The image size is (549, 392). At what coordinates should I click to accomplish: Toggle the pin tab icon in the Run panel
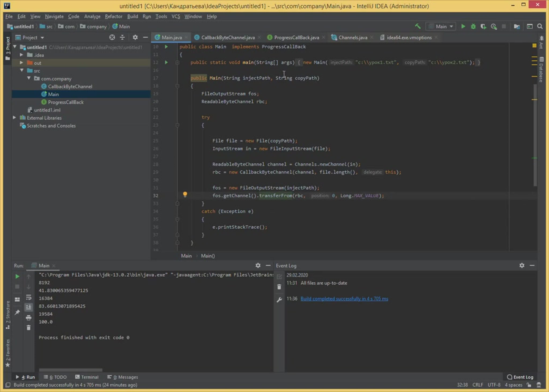coord(17,313)
